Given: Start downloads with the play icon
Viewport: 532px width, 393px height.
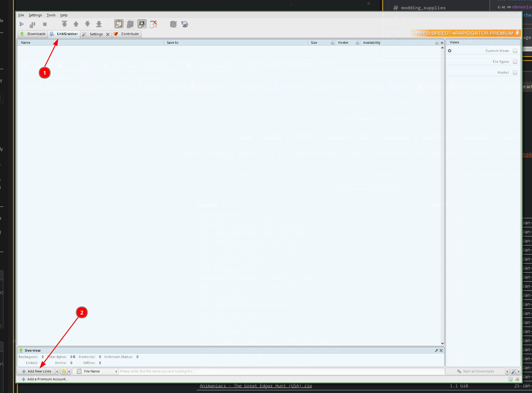Looking at the screenshot, I should (x=22, y=24).
